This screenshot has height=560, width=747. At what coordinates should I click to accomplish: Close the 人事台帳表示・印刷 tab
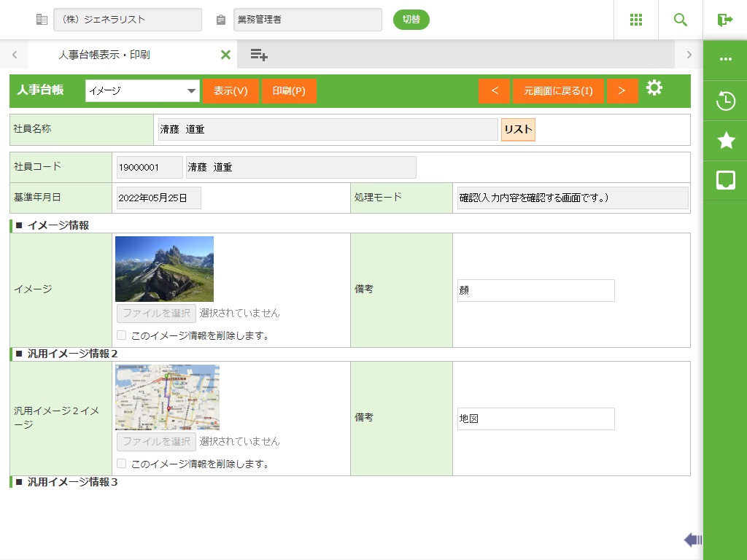pyautogui.click(x=225, y=55)
